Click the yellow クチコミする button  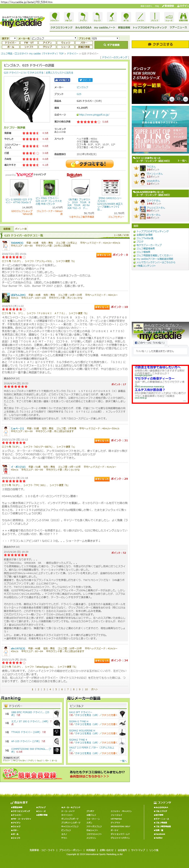160,44
